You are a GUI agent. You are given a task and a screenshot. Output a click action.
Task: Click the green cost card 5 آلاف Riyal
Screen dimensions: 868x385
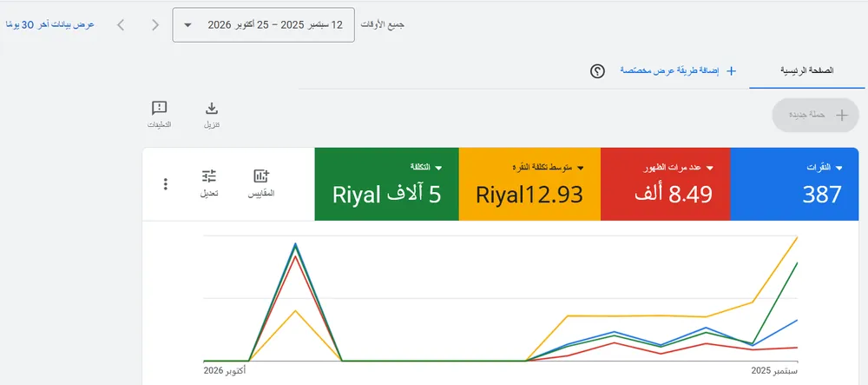pos(387,195)
